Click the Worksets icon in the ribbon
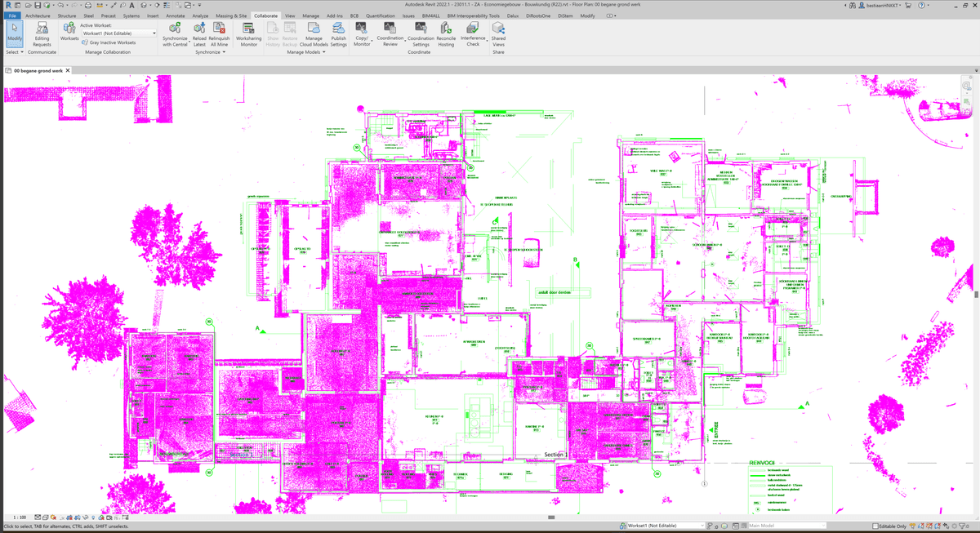The height and width of the screenshot is (533, 980). click(x=69, y=33)
